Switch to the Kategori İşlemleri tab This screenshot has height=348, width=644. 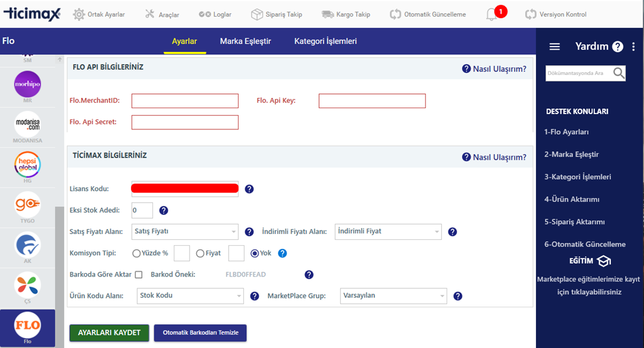click(326, 41)
